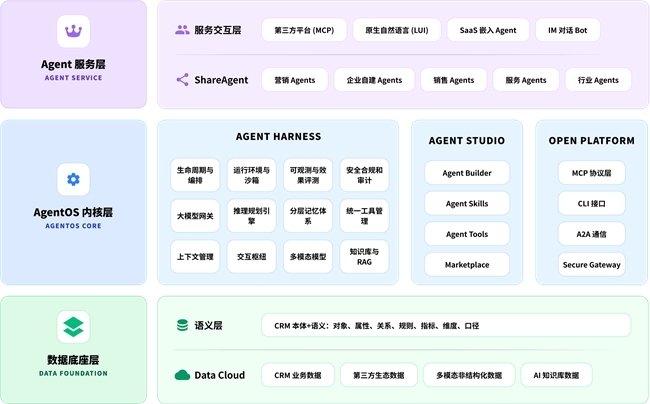The width and height of the screenshot is (650, 404).
Task: Click the Data Cloud label
Action: 220,375
